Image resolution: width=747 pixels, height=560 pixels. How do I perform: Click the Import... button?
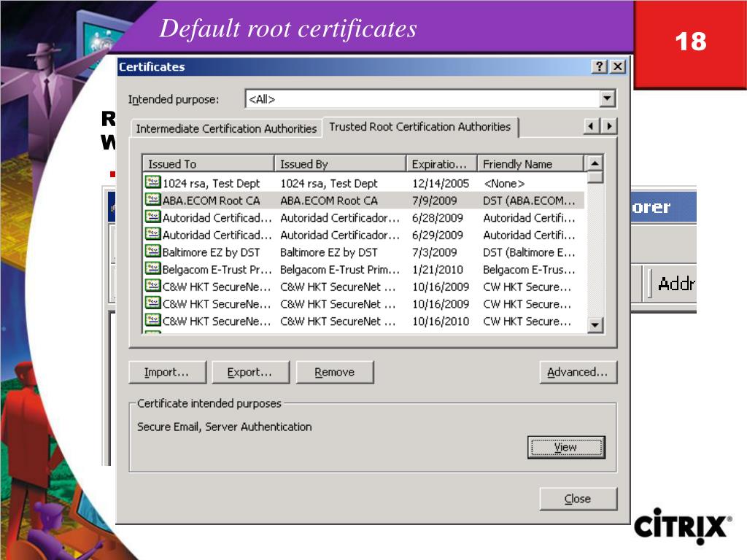pos(167,372)
